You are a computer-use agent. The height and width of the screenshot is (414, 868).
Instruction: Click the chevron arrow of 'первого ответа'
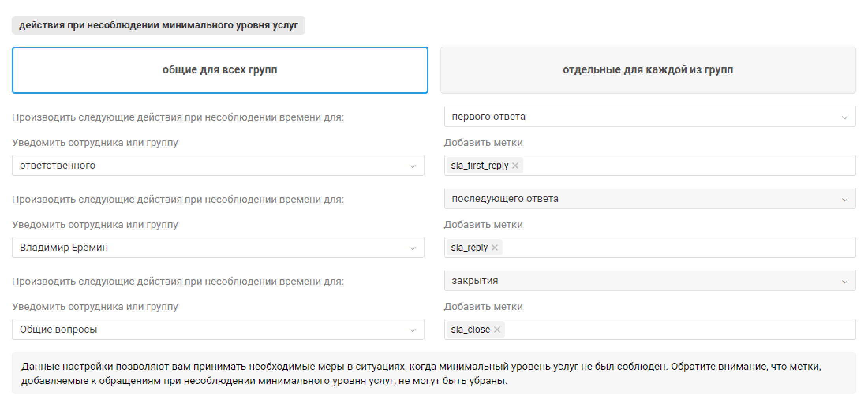(x=845, y=117)
